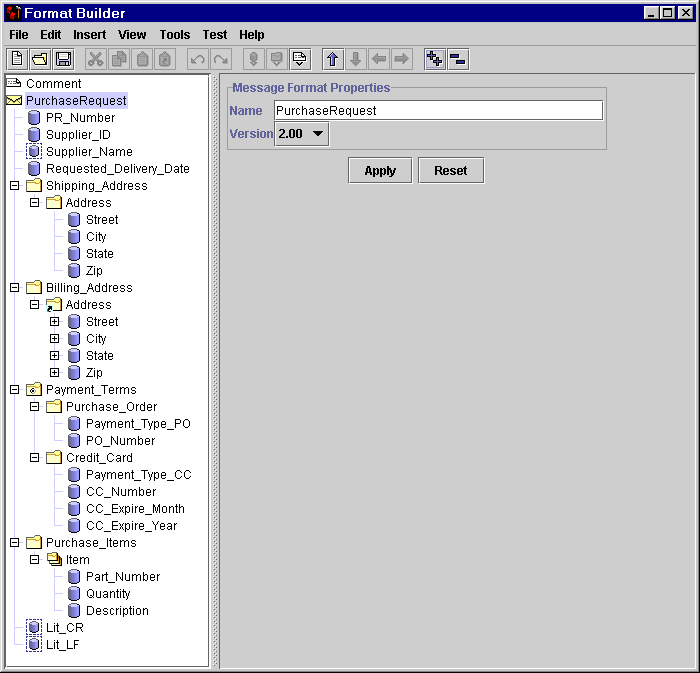Open the View menu
This screenshot has height=673, width=700.
pos(132,35)
